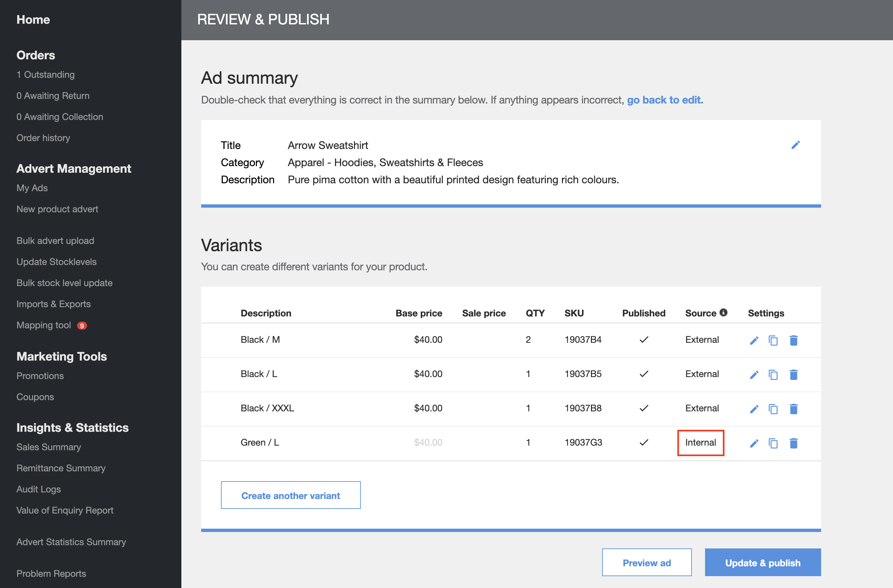Open Order history
This screenshot has height=588, width=893.
tap(43, 138)
